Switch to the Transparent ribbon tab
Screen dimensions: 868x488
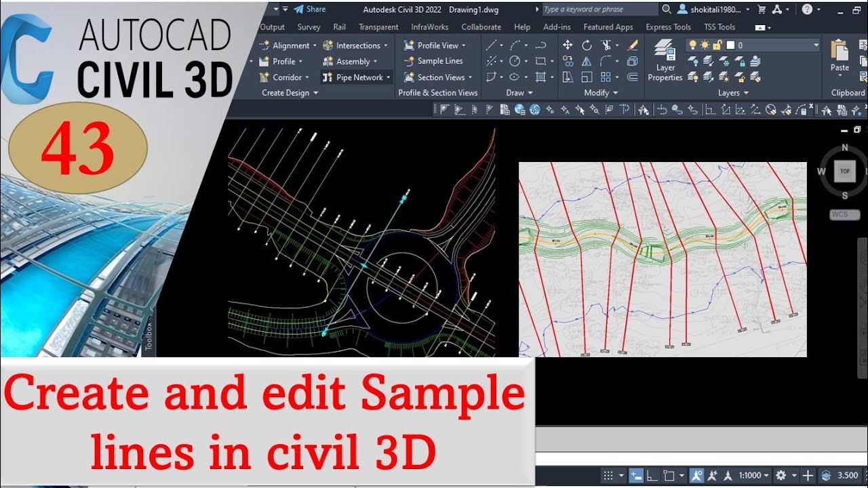coord(378,27)
